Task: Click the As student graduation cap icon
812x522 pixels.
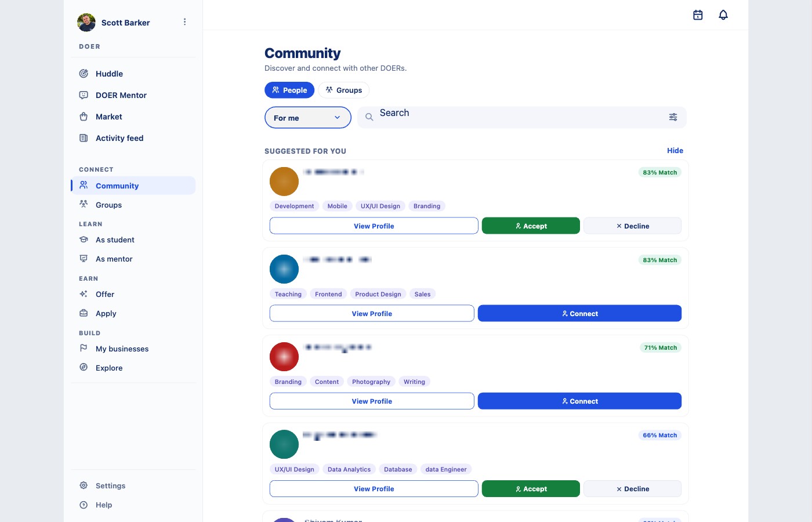Action: click(84, 240)
